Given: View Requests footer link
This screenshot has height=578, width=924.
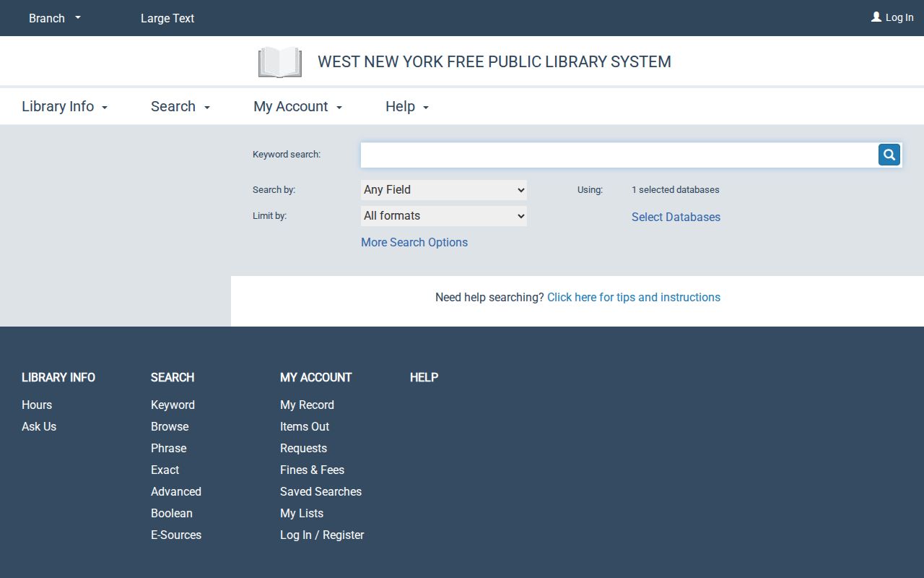Looking at the screenshot, I should point(303,448).
